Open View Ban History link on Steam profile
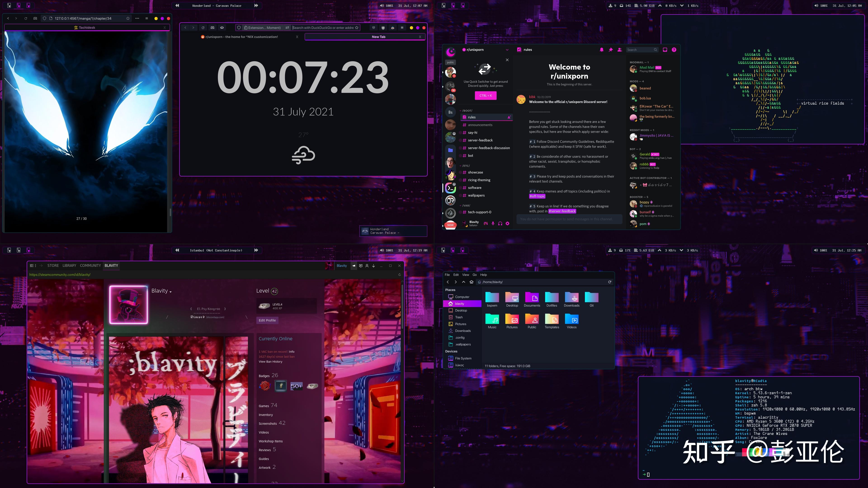 pyautogui.click(x=271, y=361)
